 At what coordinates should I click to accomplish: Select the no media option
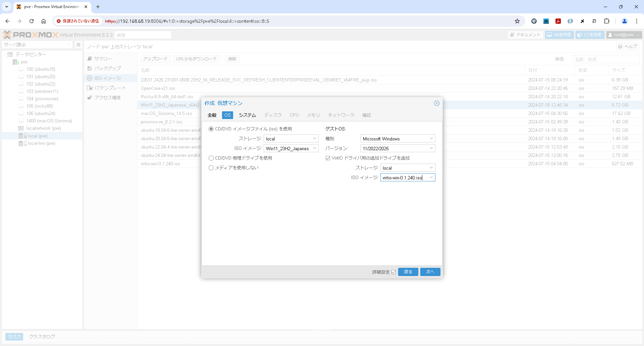[211, 168]
